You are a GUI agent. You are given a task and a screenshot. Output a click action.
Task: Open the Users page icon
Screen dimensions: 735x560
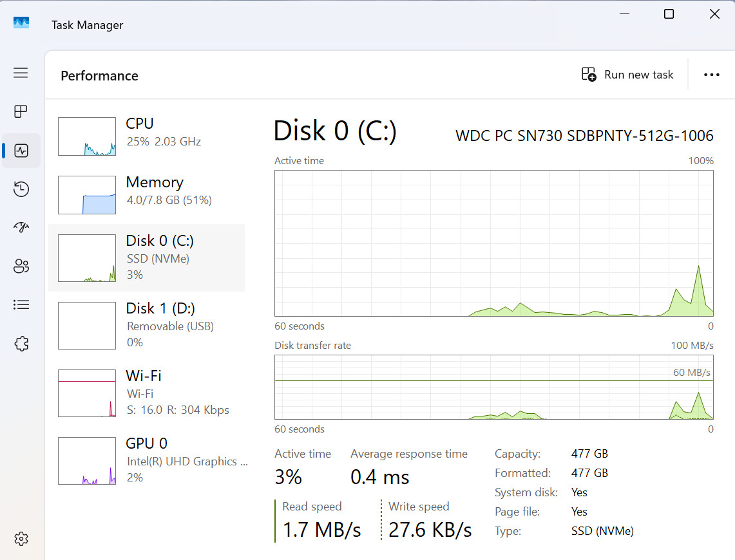[21, 266]
